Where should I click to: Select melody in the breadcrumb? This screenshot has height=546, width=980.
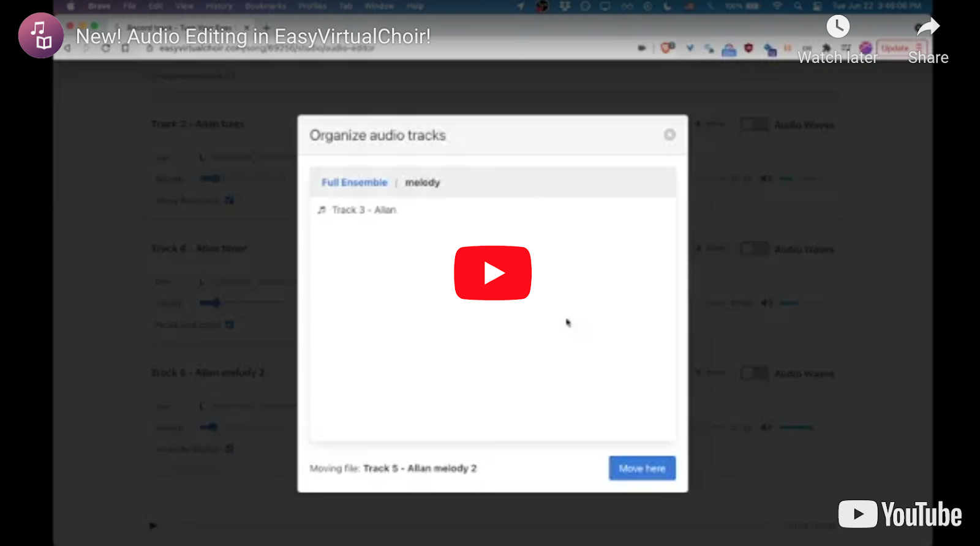click(423, 182)
